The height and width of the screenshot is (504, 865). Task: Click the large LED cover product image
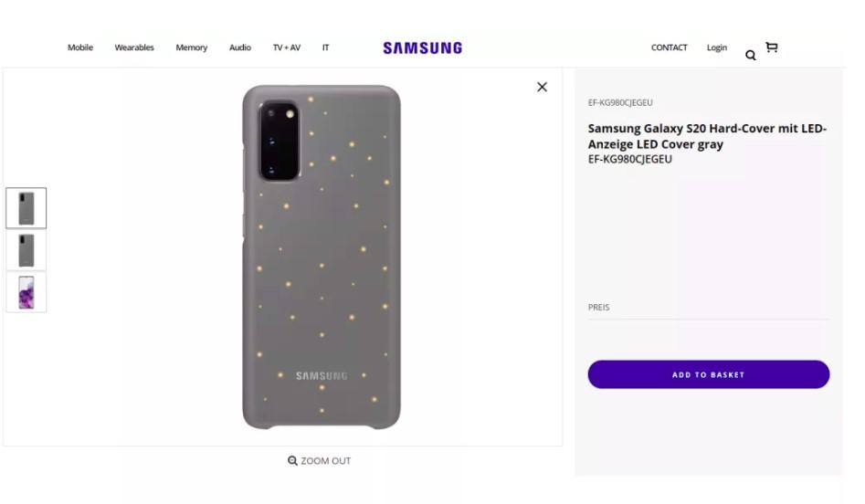coord(321,257)
